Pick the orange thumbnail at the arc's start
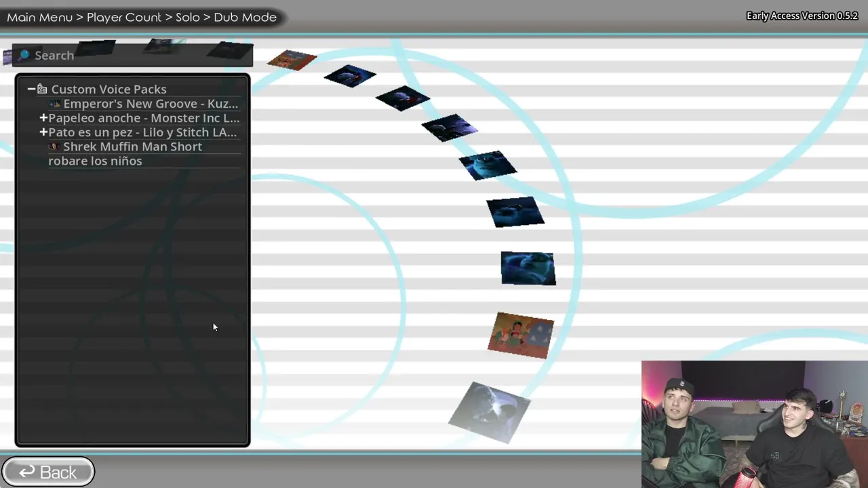Image resolution: width=868 pixels, height=488 pixels. pos(292,60)
